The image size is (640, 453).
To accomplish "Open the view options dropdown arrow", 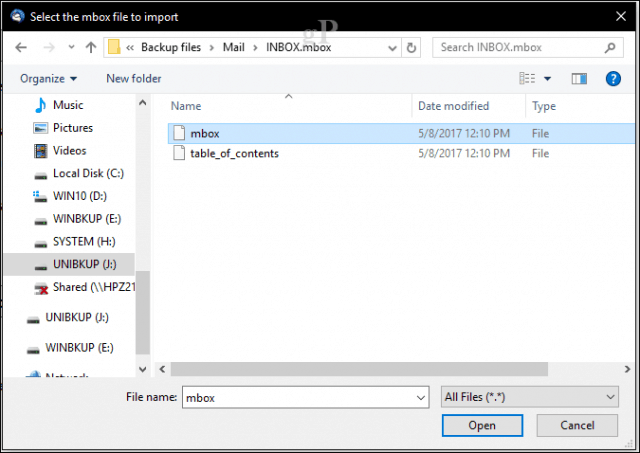I will [x=547, y=78].
